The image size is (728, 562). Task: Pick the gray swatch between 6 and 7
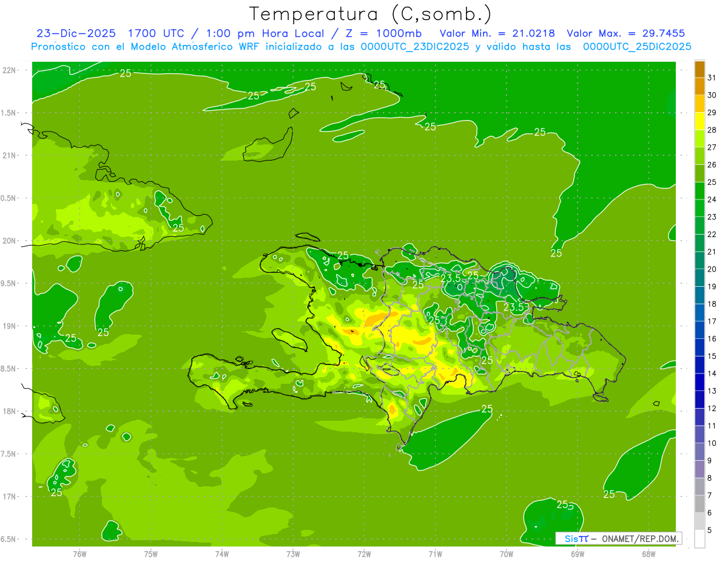tap(700, 504)
